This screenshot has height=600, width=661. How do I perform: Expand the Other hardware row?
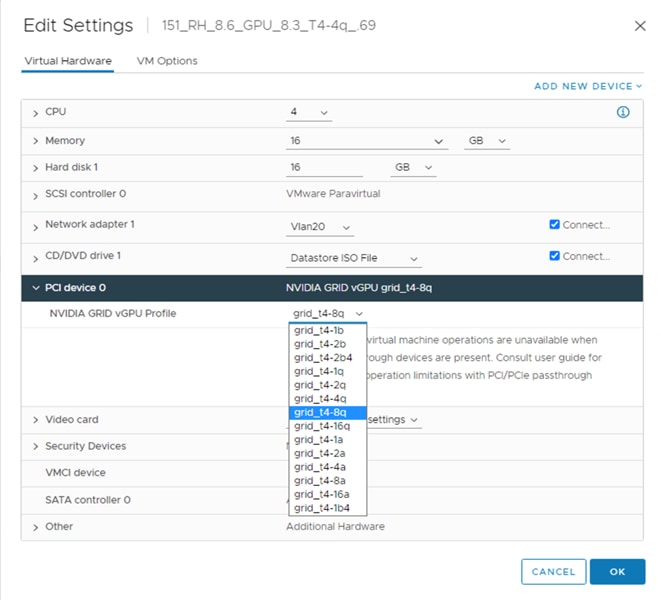[x=35, y=527]
